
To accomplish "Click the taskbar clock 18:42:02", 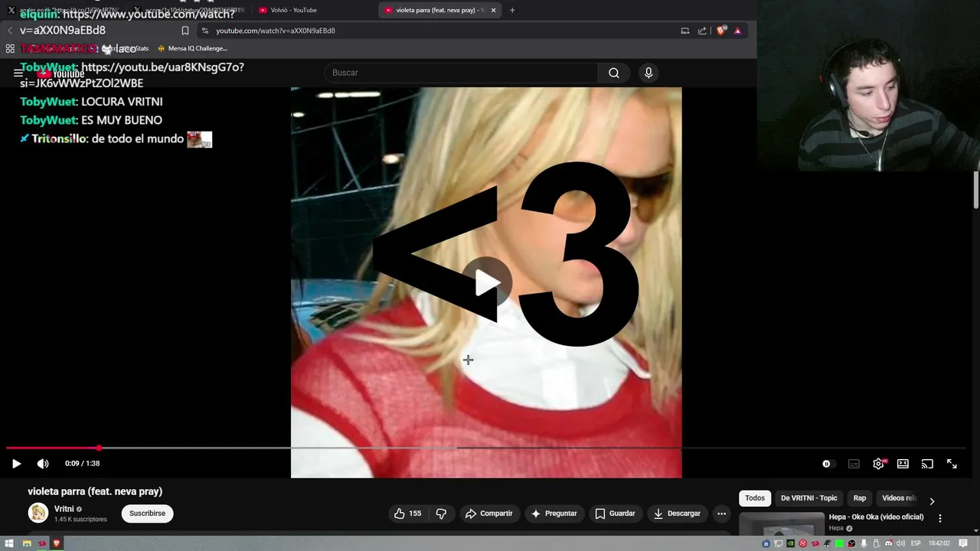I will (x=939, y=543).
